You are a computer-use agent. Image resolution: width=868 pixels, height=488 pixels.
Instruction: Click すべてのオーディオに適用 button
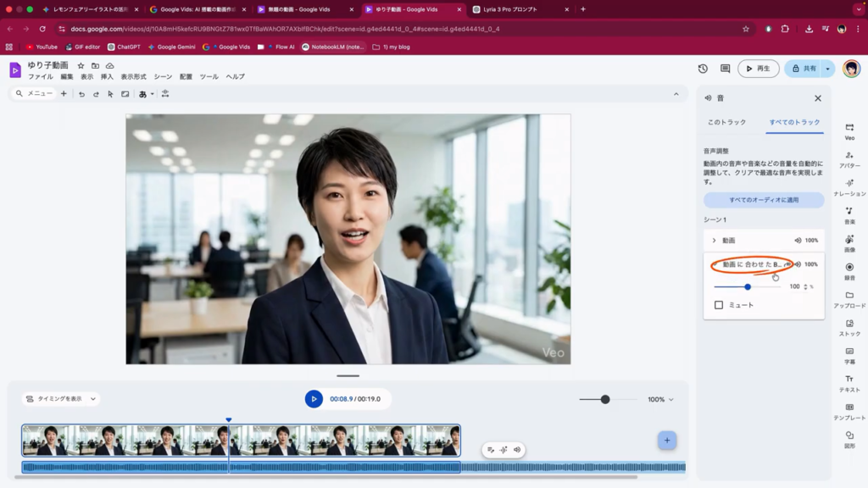pos(763,200)
